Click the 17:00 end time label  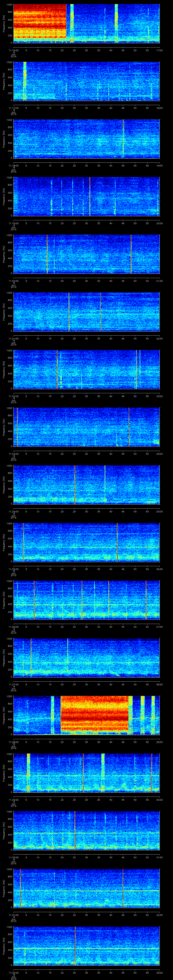click(159, 50)
